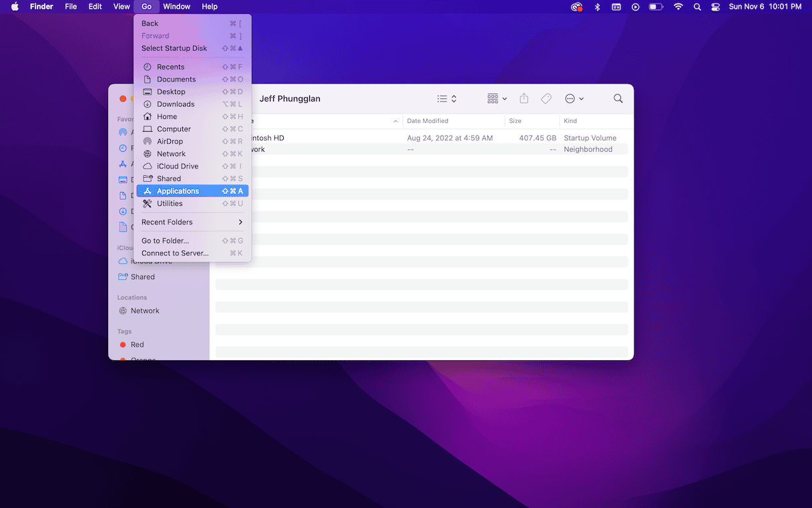Open the Wi-Fi status menu
The height and width of the screenshot is (508, 812).
[678, 7]
